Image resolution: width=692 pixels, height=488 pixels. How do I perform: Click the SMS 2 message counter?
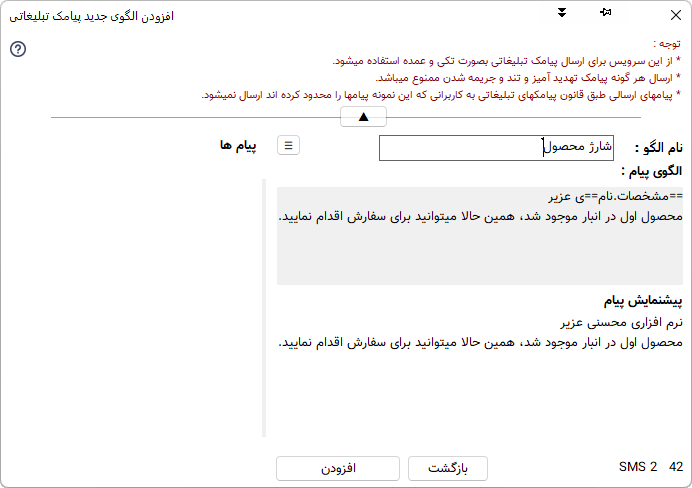(638, 467)
